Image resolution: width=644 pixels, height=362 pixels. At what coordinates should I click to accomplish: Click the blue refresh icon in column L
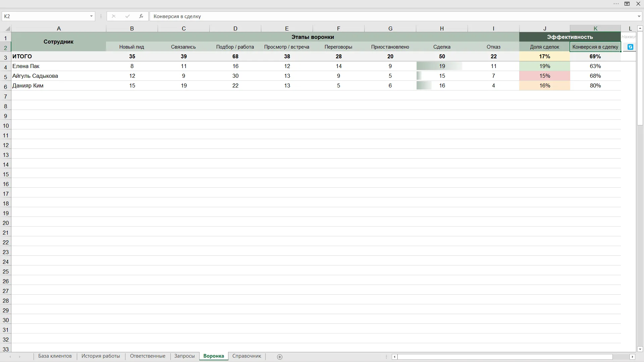pos(630,47)
